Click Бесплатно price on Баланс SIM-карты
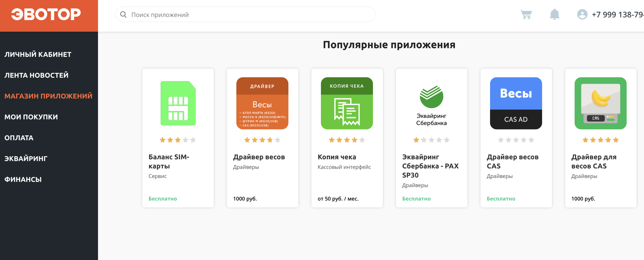 click(x=163, y=199)
